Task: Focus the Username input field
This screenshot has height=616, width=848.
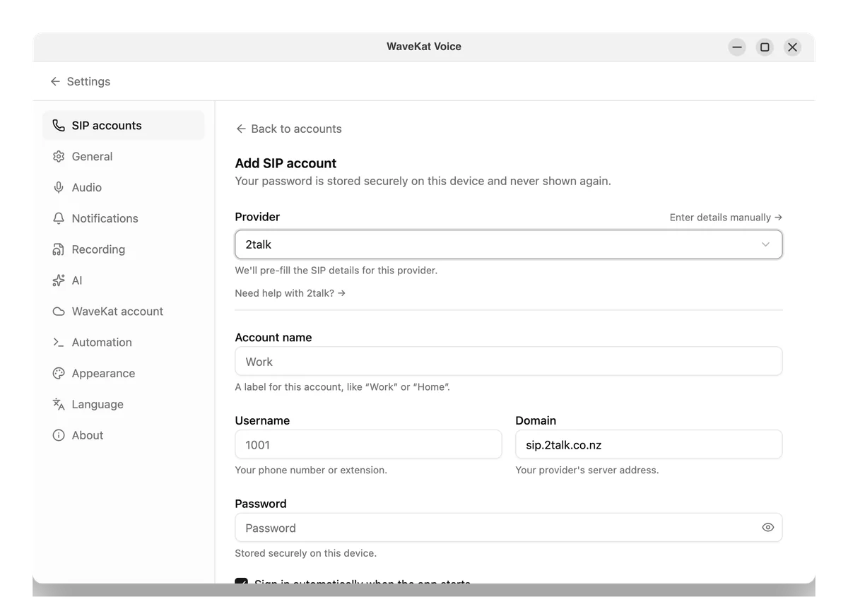Action: pos(368,445)
